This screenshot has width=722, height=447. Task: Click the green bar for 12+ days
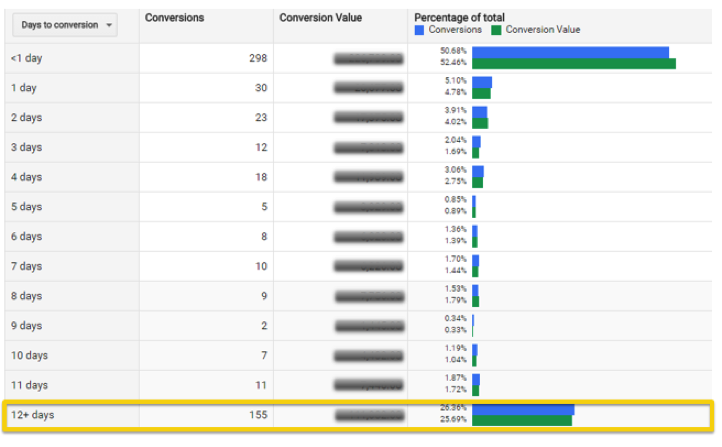[521, 420]
